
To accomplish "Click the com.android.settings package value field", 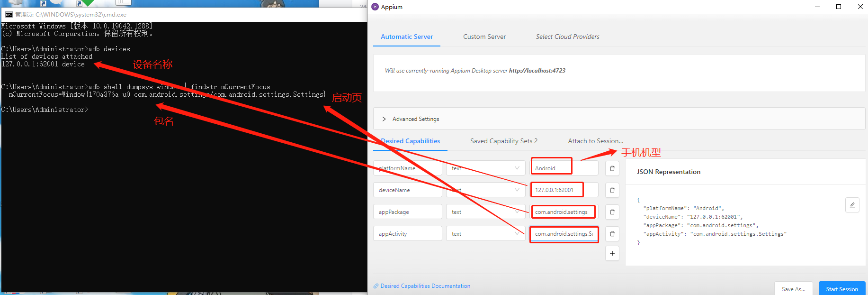I will 564,212.
